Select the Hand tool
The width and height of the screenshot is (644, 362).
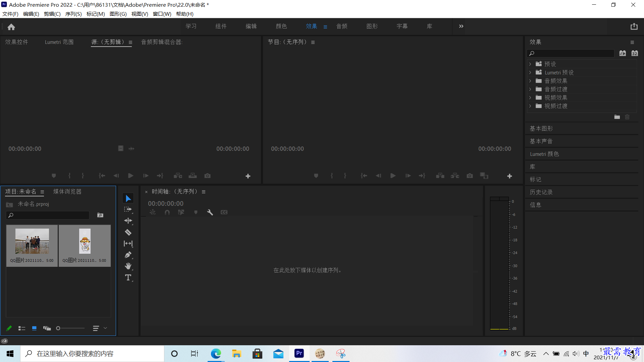[128, 266]
